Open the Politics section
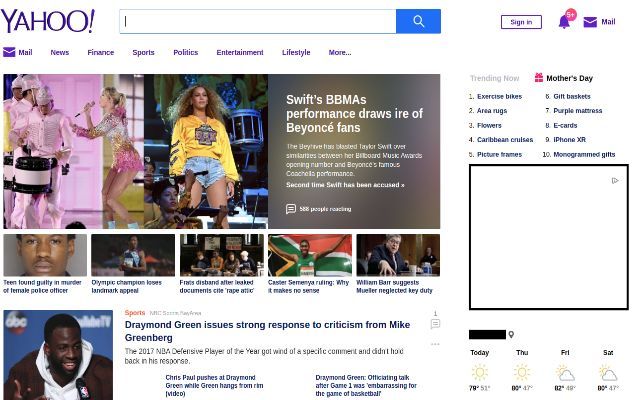 [185, 53]
